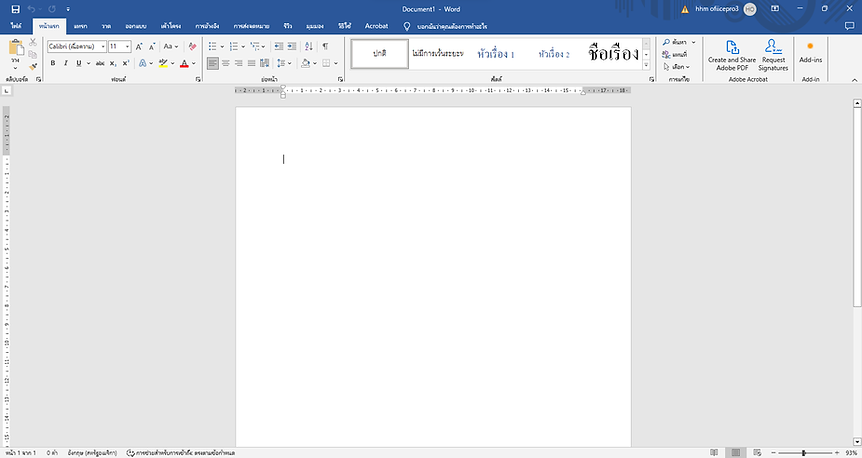Align text left
This screenshot has height=458, width=862.
click(213, 63)
